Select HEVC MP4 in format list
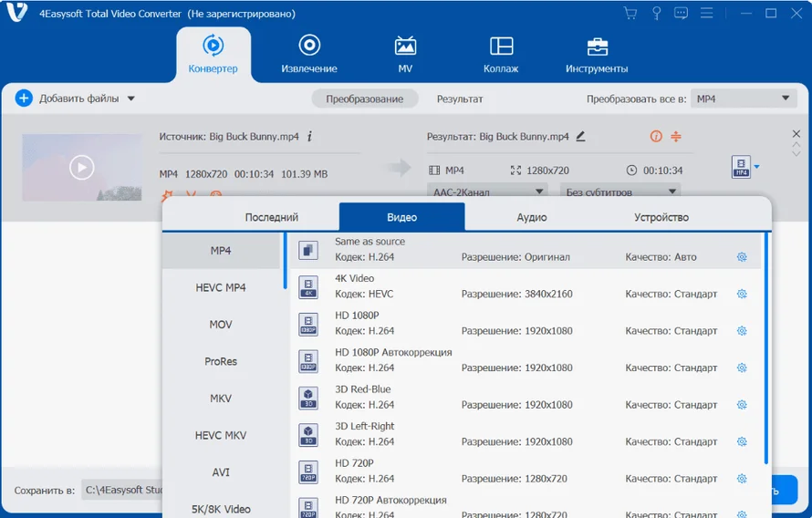The height and width of the screenshot is (518, 812). pyautogui.click(x=221, y=287)
